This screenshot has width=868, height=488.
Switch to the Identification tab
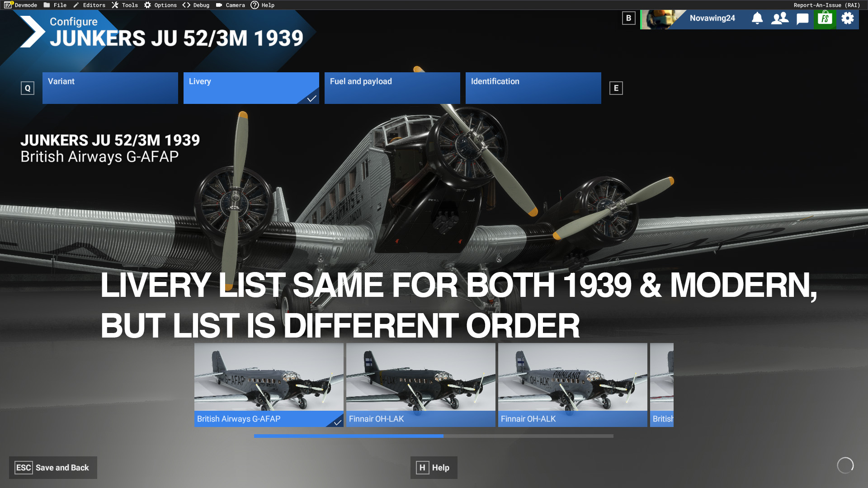[x=533, y=88]
